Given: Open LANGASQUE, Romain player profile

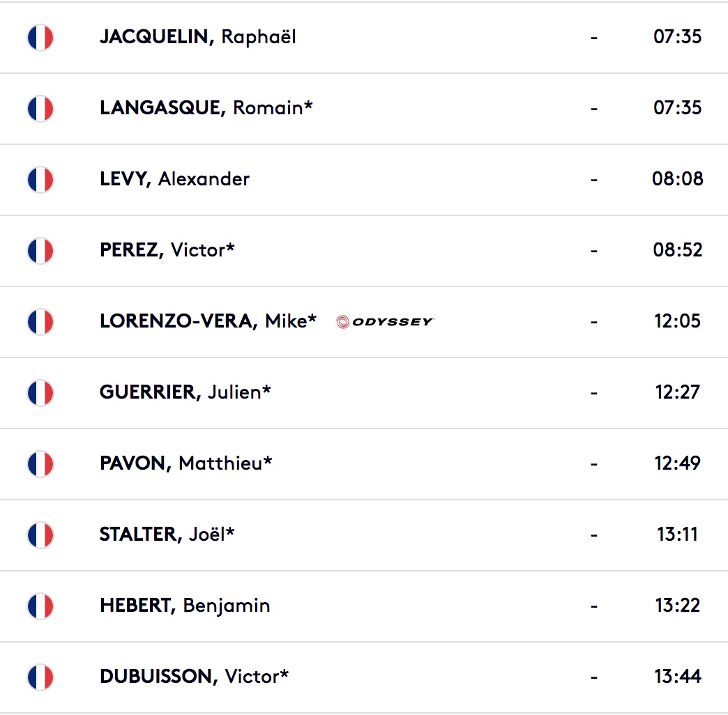Looking at the screenshot, I should click(x=206, y=108).
